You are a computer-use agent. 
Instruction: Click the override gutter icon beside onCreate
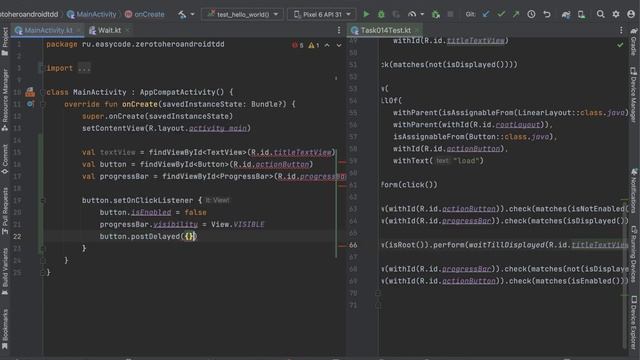[x=30, y=104]
